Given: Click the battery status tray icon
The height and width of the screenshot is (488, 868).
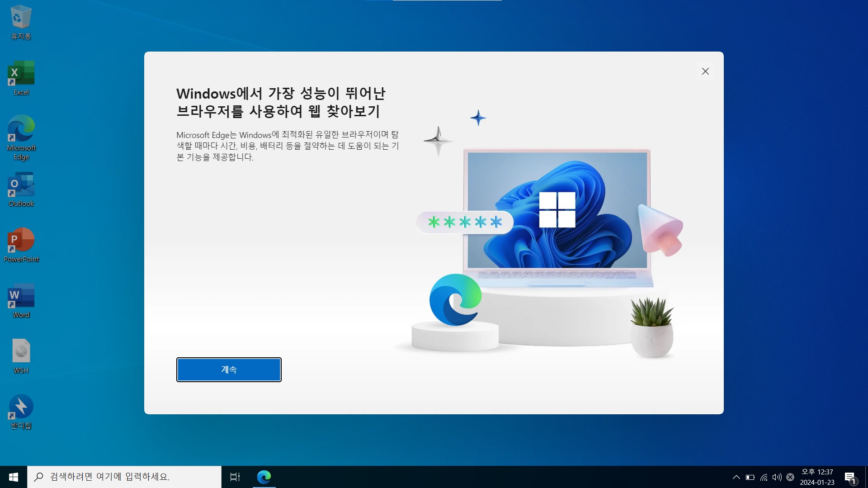Looking at the screenshot, I should 750,477.
